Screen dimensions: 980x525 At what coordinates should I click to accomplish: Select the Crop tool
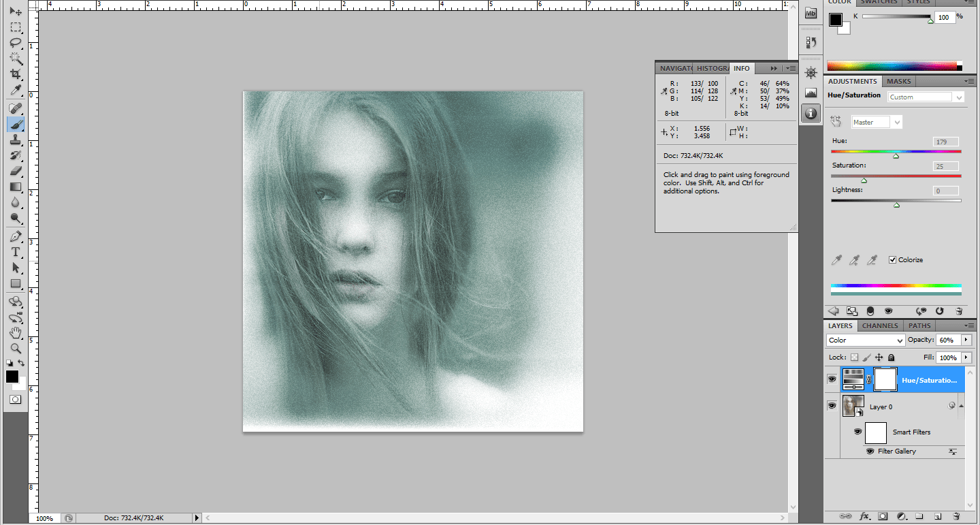click(x=16, y=74)
